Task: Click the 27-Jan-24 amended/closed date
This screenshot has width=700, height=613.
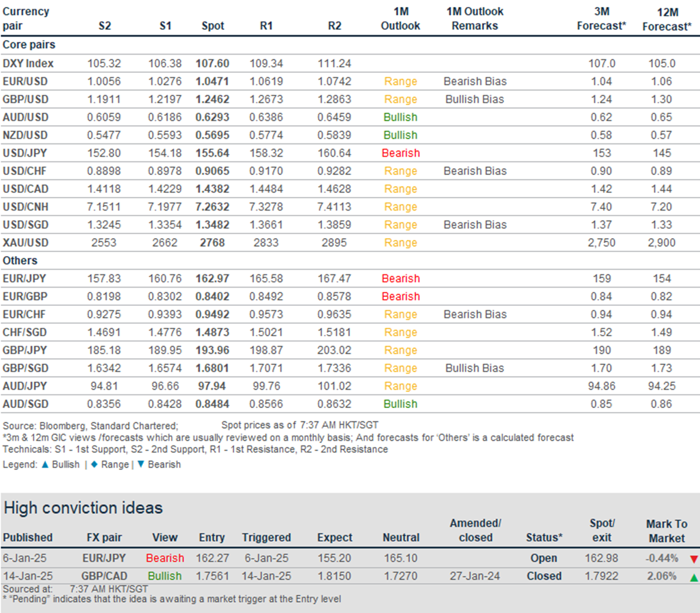Action: (x=475, y=576)
